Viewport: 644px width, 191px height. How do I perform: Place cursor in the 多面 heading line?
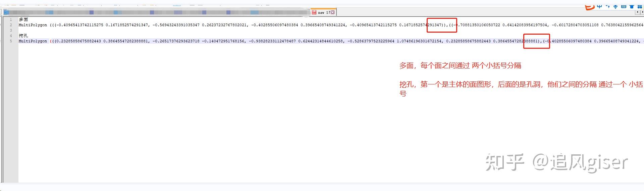[23, 20]
